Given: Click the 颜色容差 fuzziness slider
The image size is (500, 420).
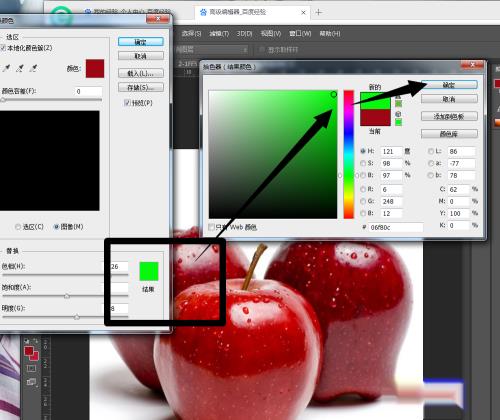Looking at the screenshot, I should click(51, 99).
